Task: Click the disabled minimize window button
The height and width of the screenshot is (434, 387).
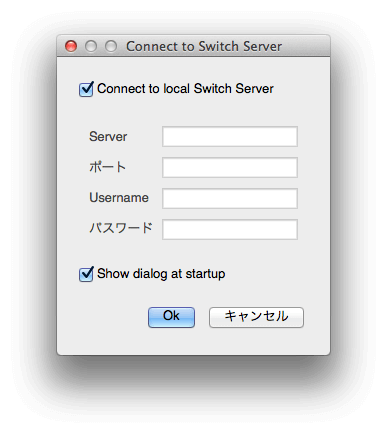Action: click(91, 46)
